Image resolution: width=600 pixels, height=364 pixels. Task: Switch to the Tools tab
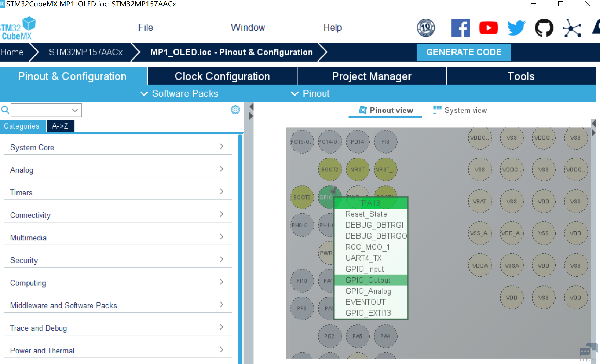click(521, 76)
